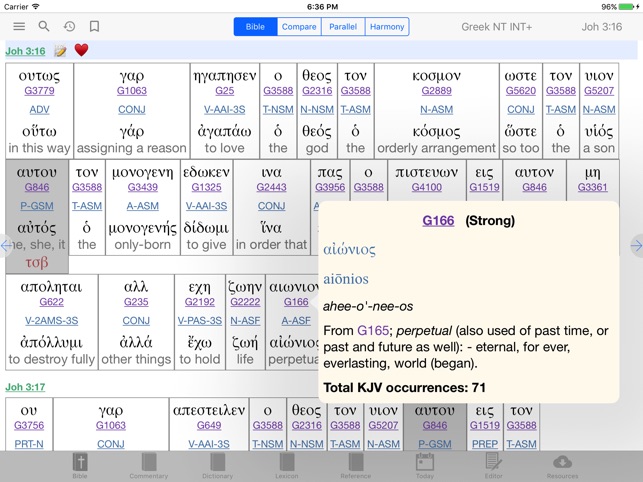Tap the Joh 3:17 verse reference link
This screenshot has height=482, width=643.
click(x=25, y=387)
